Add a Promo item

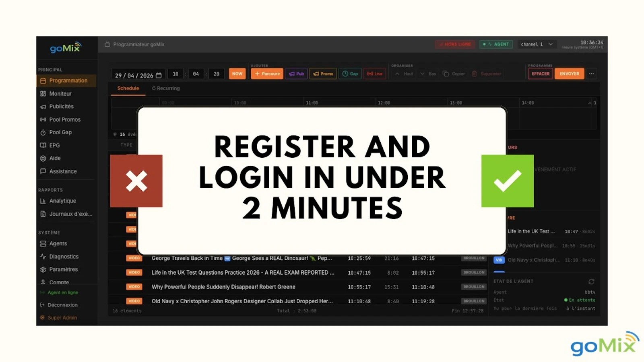pos(323,74)
